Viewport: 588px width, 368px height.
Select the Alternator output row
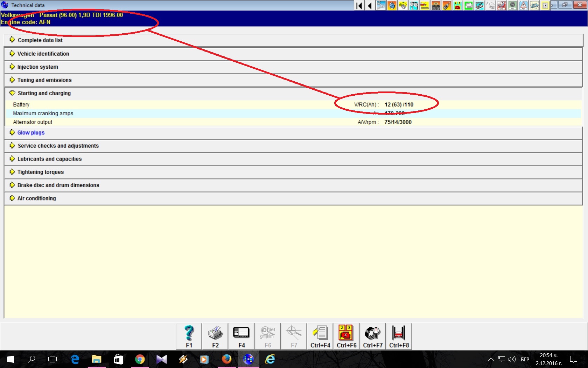[x=33, y=122]
